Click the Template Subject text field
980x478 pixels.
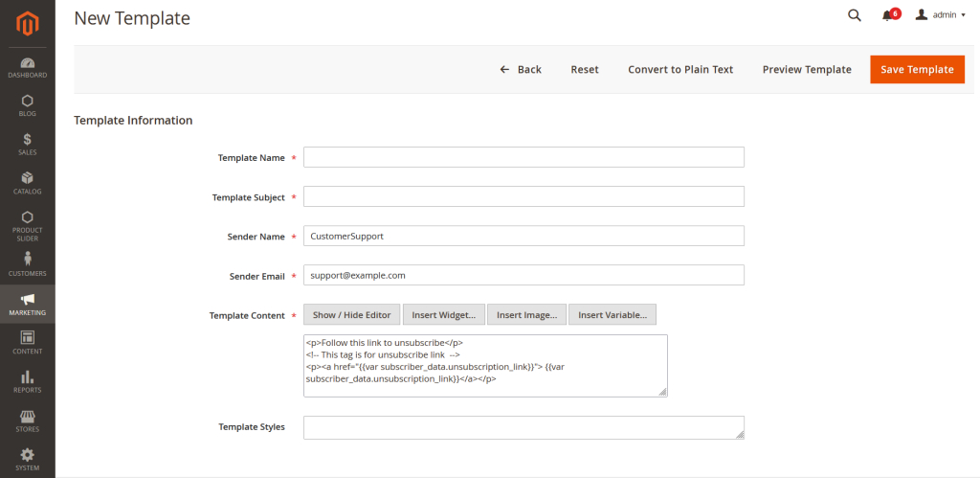[523, 196]
